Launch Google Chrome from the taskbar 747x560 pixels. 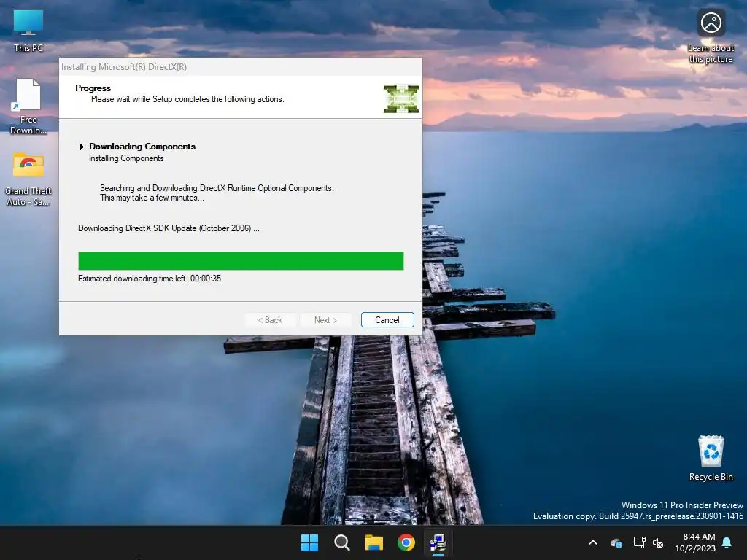(406, 542)
